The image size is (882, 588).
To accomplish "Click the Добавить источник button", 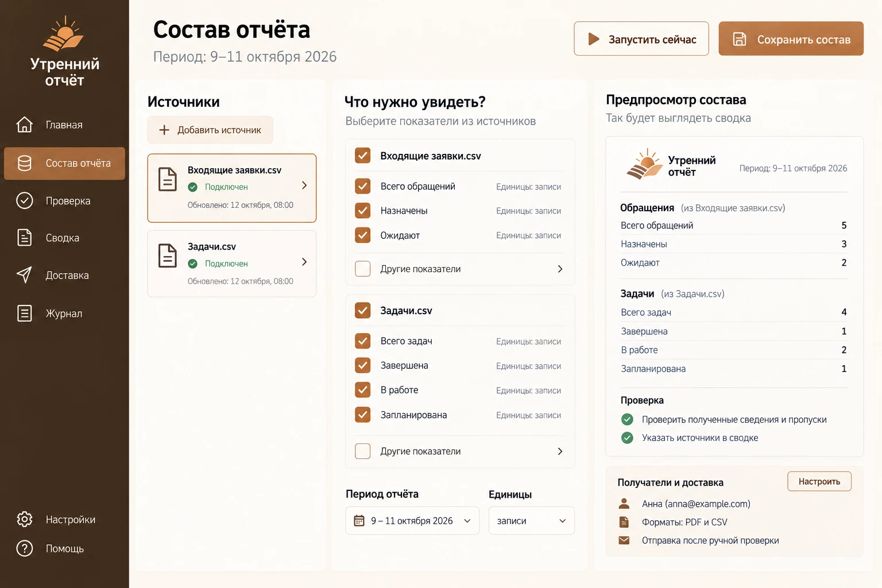I will [210, 130].
